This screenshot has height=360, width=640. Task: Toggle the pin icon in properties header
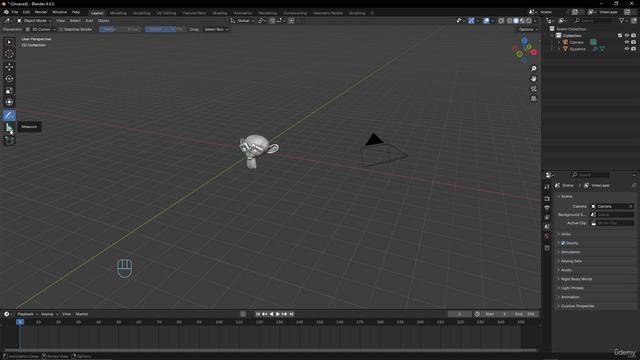(x=634, y=185)
